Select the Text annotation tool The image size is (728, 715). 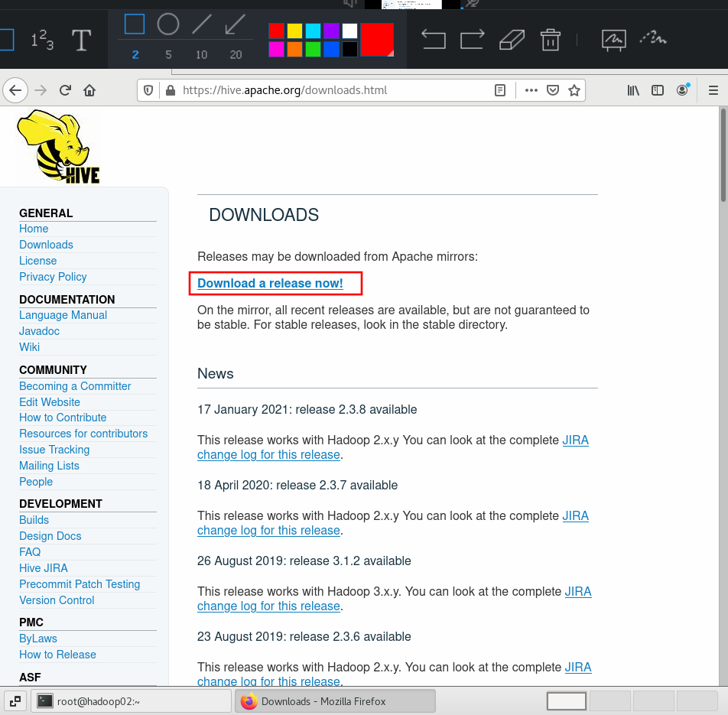[x=81, y=40]
